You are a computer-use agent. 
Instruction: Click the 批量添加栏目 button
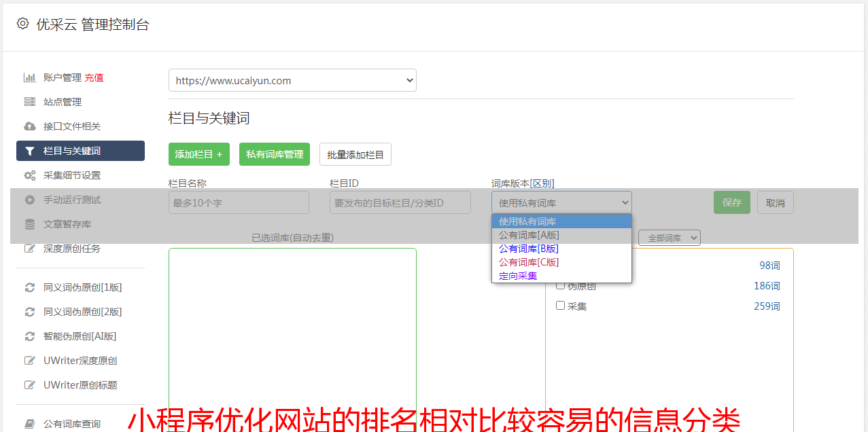tap(355, 154)
